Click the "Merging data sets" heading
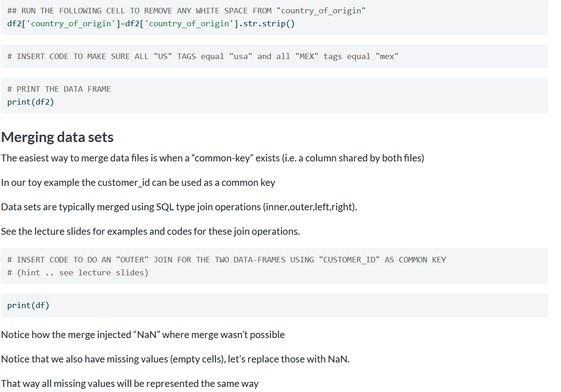Image resolution: width=561 pixels, height=392 pixels. click(57, 137)
